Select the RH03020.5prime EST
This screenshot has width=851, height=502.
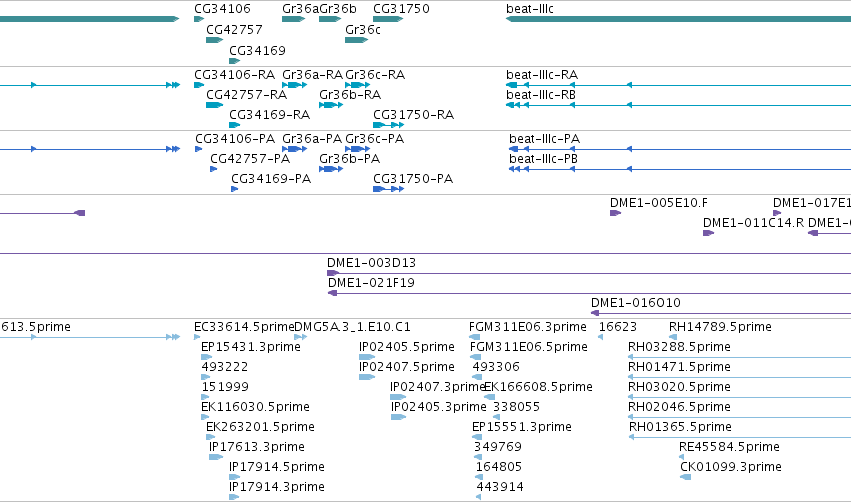pos(739,397)
